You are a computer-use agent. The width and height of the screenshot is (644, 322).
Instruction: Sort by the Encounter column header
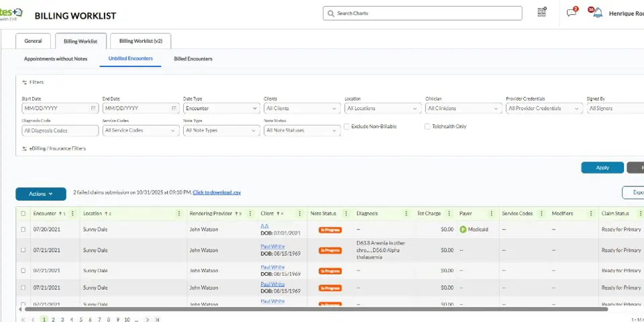[x=45, y=213]
